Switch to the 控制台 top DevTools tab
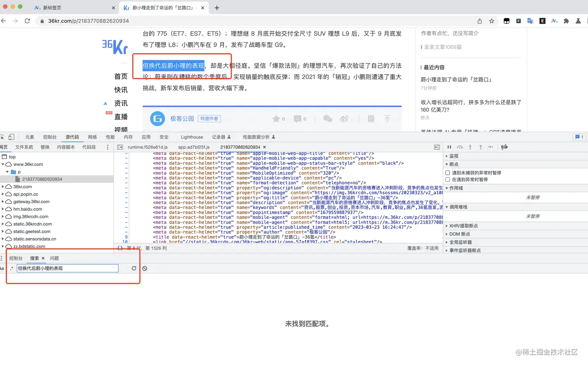The image size is (588, 366). coord(50,137)
